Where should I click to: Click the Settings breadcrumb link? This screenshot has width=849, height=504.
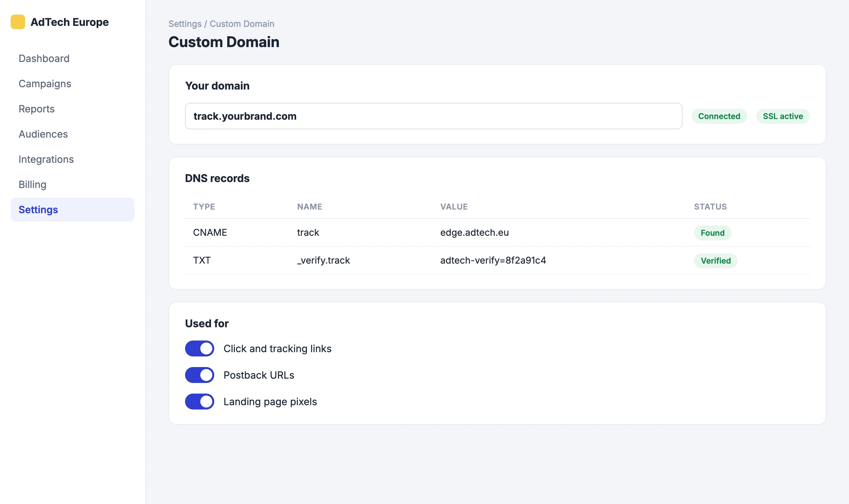185,24
